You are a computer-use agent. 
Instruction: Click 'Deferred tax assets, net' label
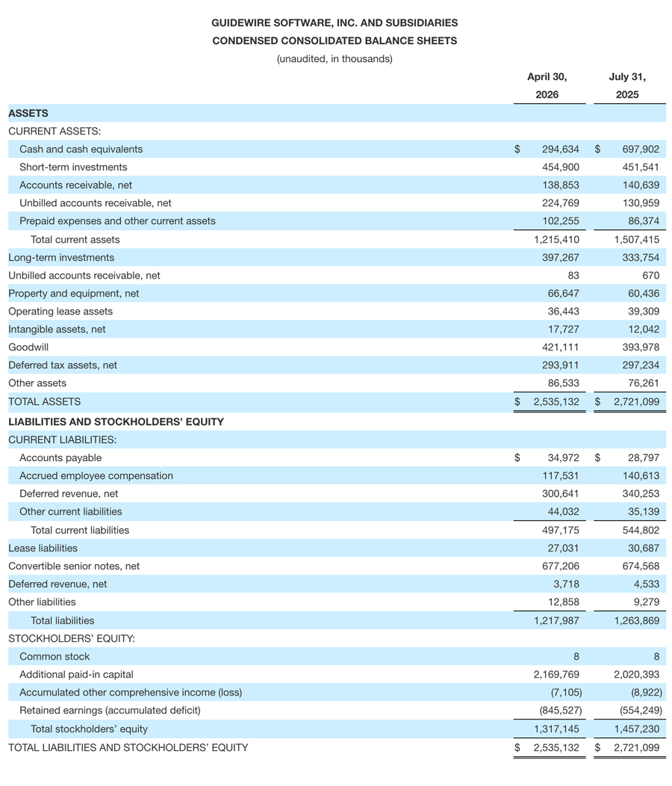click(x=63, y=365)
